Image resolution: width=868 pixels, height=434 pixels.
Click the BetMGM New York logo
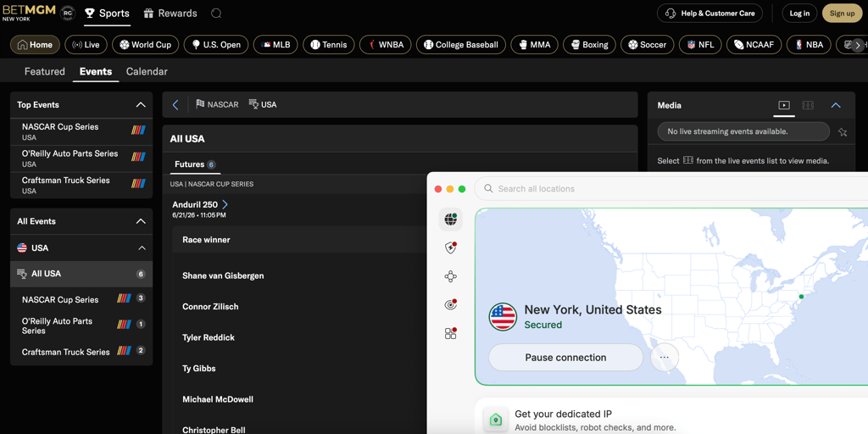pos(29,13)
